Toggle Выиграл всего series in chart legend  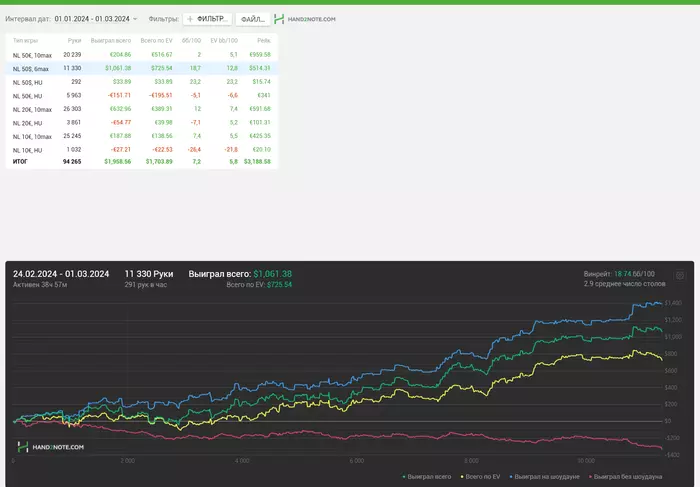click(x=427, y=477)
